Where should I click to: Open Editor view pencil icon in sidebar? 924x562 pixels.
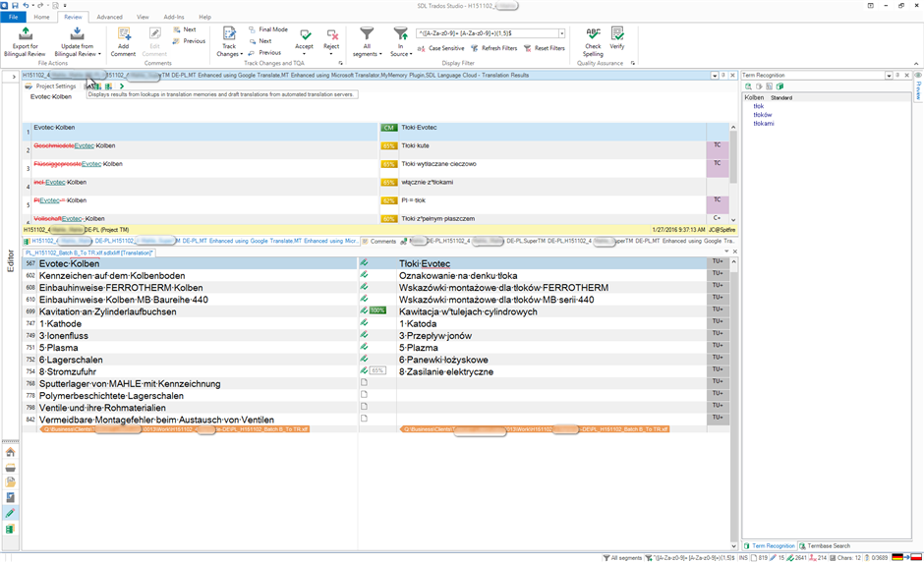tap(10, 514)
